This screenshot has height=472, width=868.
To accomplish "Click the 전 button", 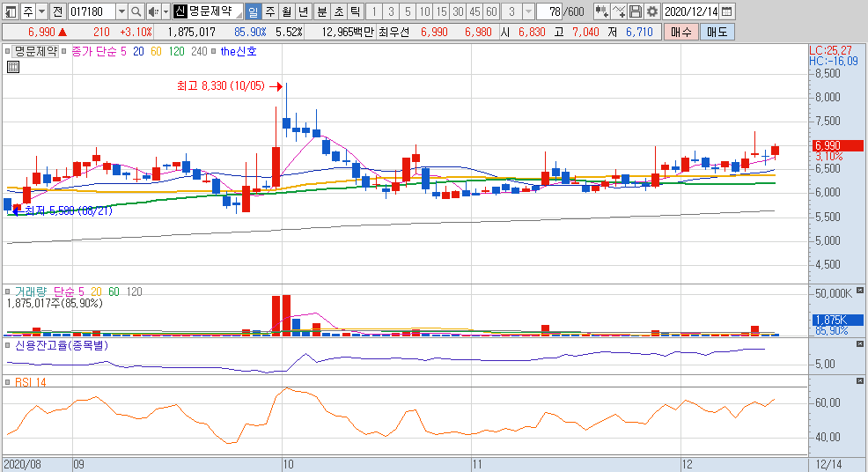I will tap(57, 11).
